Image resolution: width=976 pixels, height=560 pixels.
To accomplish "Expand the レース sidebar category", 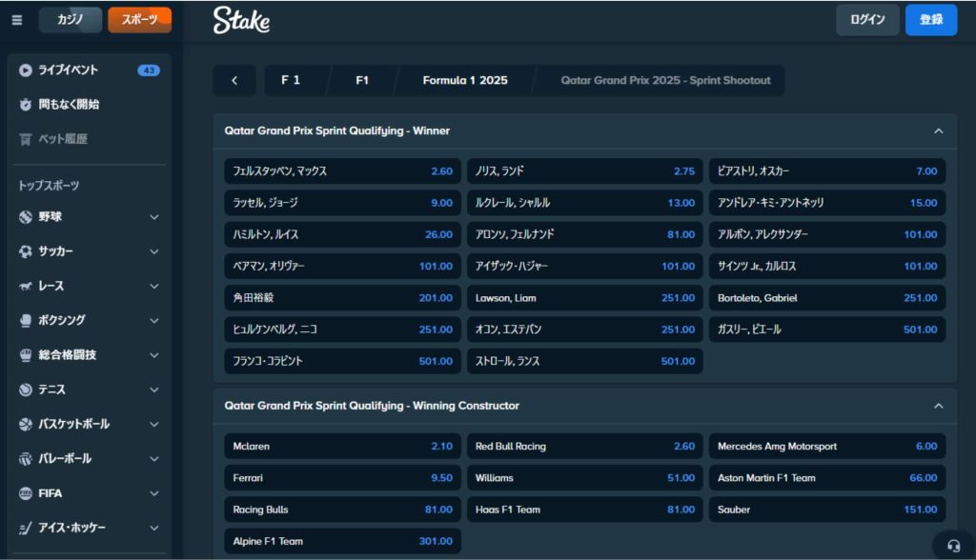I will pyautogui.click(x=154, y=286).
